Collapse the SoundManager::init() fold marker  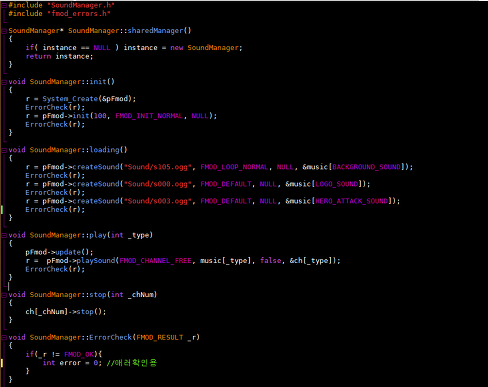pyautogui.click(x=4, y=82)
